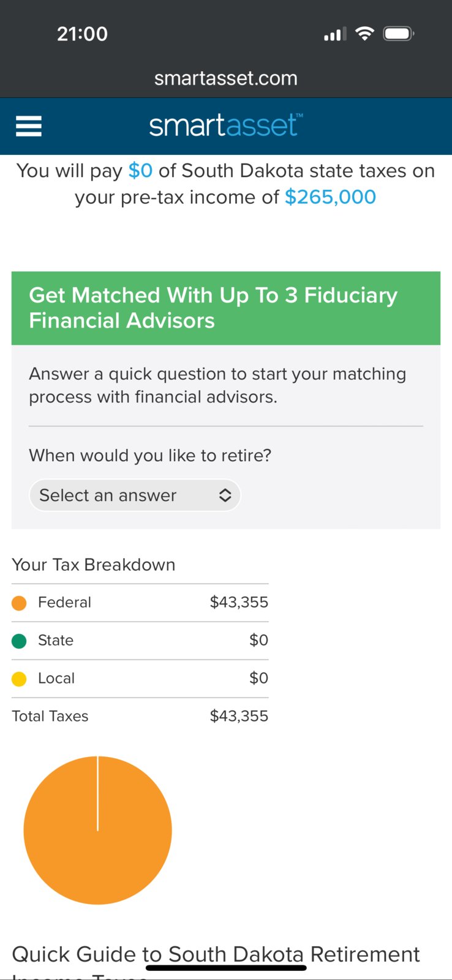Open the hamburger menu icon

(x=29, y=126)
